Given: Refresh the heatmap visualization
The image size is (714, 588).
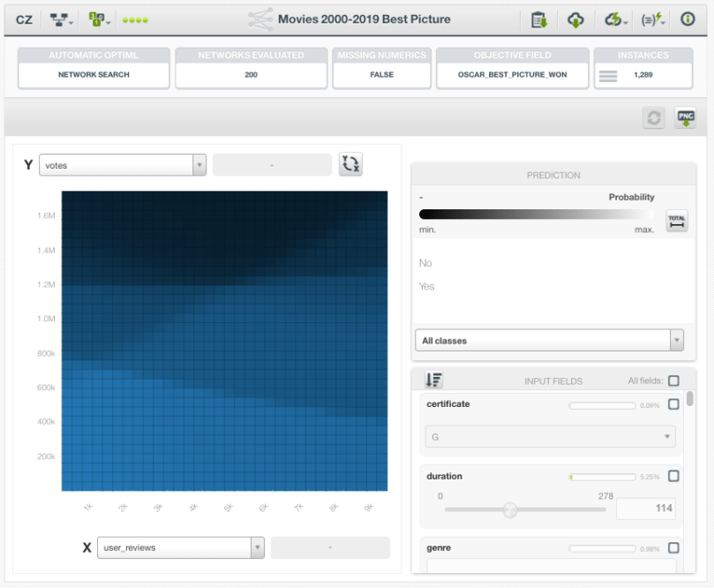Looking at the screenshot, I should click(x=653, y=117).
